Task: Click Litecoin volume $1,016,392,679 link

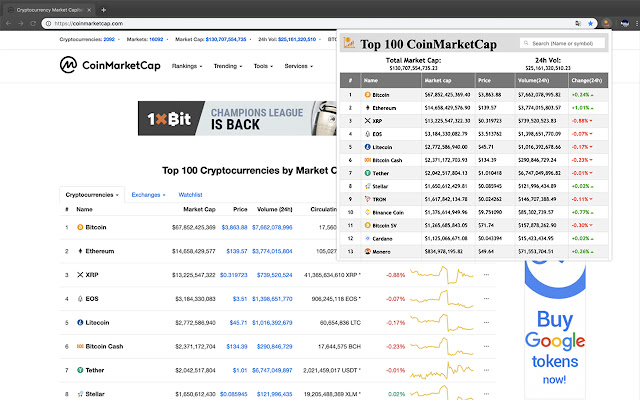Action: coord(272,323)
